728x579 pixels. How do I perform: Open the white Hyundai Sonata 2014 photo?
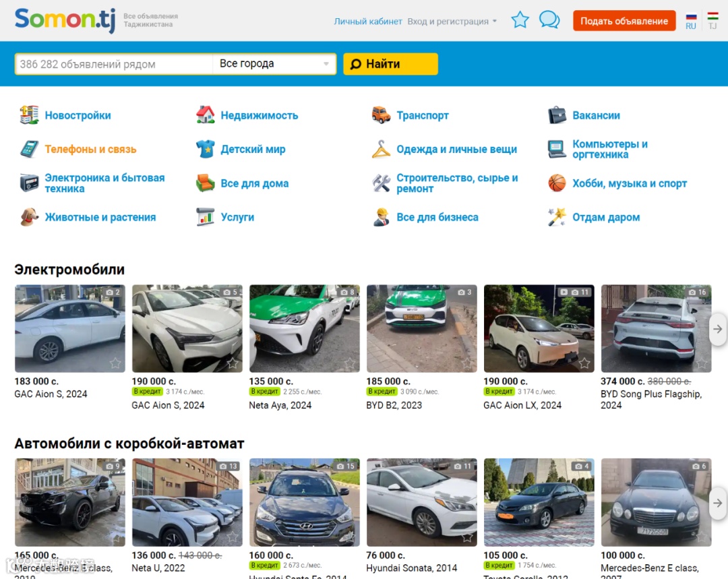pyautogui.click(x=421, y=502)
